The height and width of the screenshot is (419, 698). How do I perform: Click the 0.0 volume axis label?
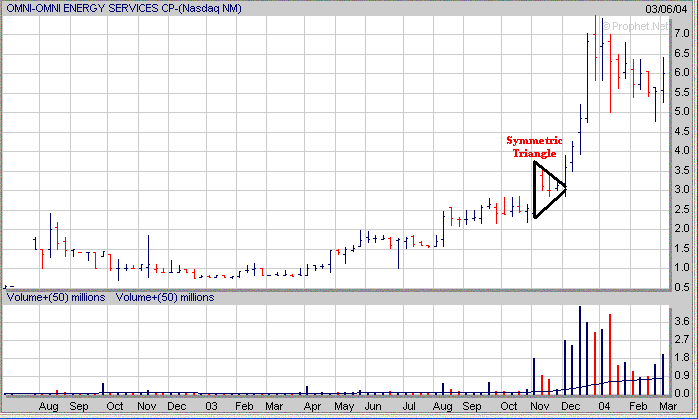click(682, 394)
